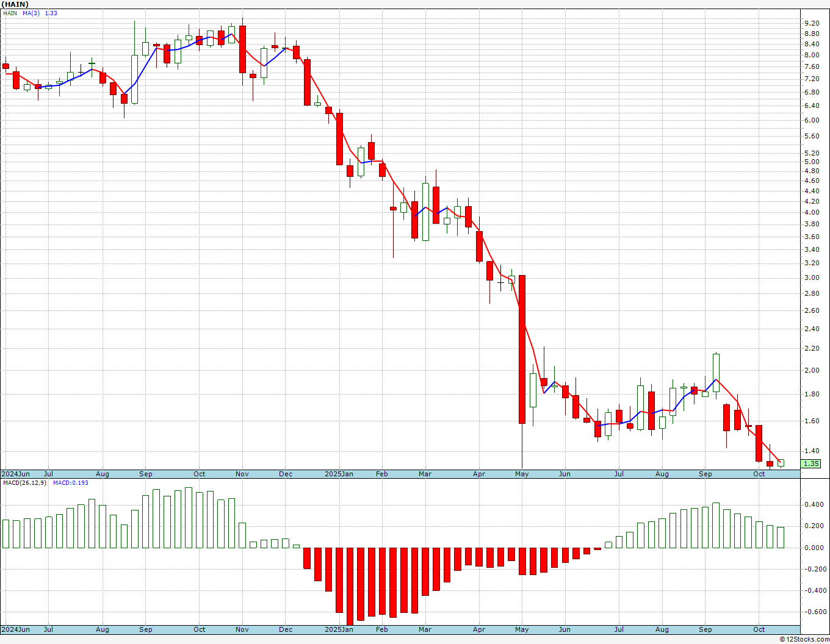Click the 2.40 price axis label
This screenshot has width=830, height=644.
[x=812, y=329]
